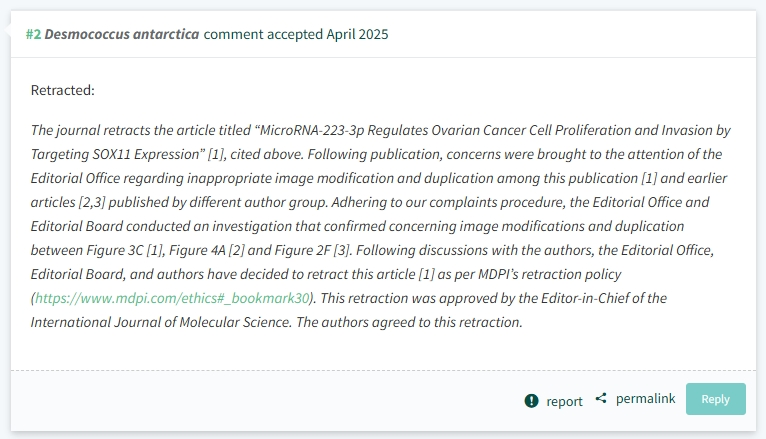Follow the mdpi.com ethics bookmark30 link
766x439 pixels.
click(172, 298)
